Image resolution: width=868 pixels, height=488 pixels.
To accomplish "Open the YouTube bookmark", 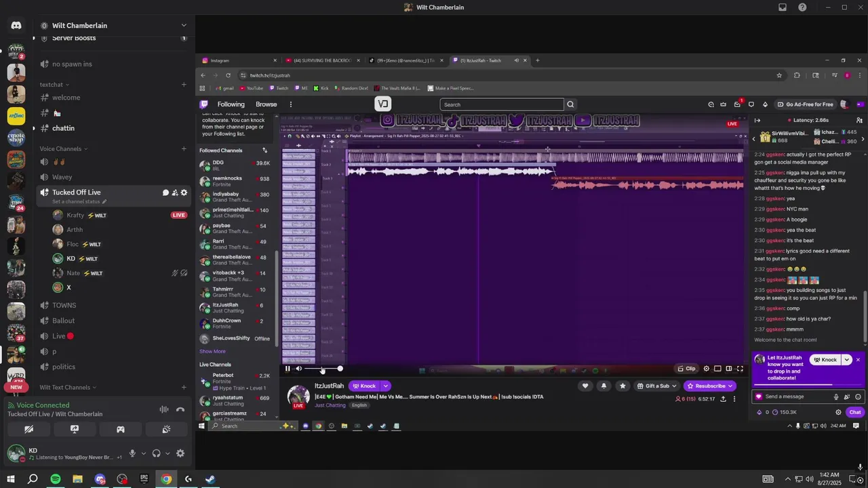I will (x=251, y=88).
